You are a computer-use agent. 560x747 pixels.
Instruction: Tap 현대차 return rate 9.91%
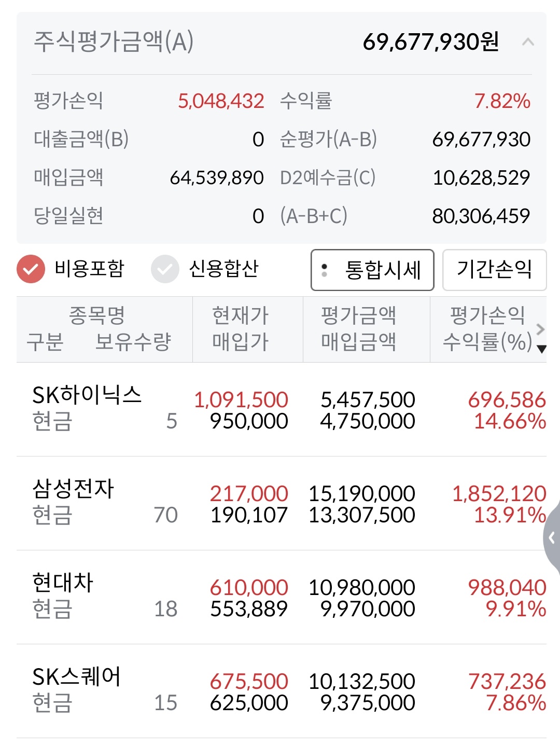pos(515,609)
